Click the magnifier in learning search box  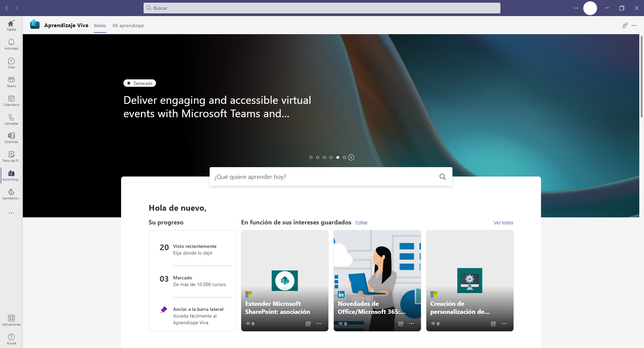pyautogui.click(x=442, y=177)
